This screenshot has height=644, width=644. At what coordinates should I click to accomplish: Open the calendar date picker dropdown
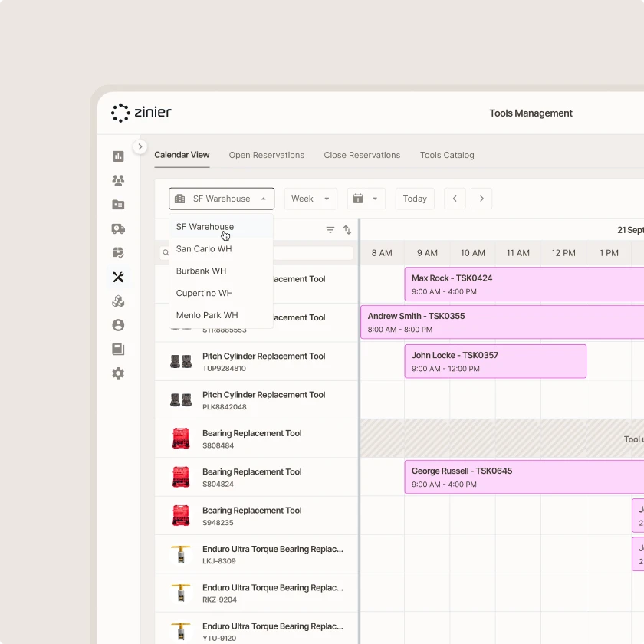click(x=366, y=199)
